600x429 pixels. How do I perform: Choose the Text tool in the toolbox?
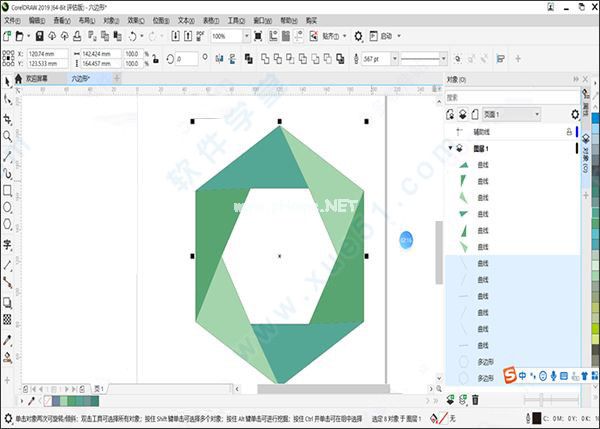[x=7, y=244]
